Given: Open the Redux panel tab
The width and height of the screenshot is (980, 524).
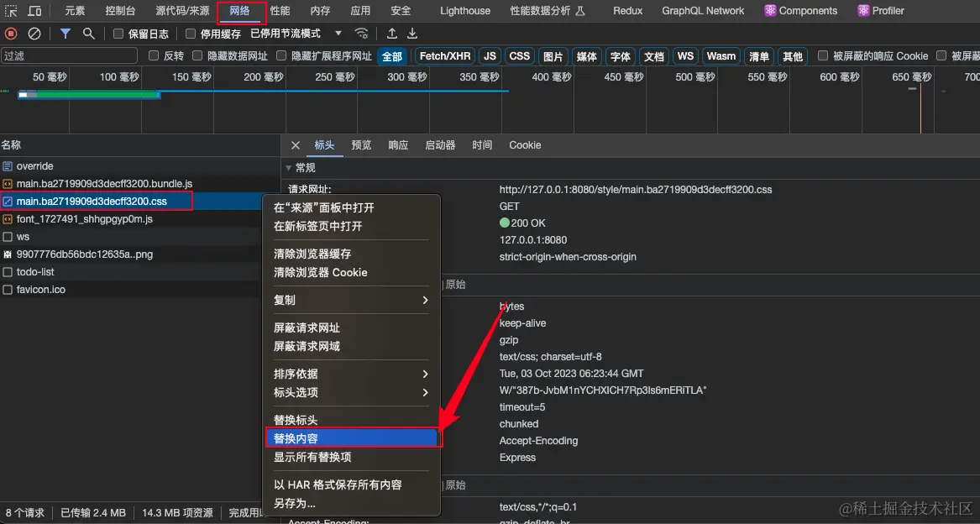Looking at the screenshot, I should [x=627, y=11].
